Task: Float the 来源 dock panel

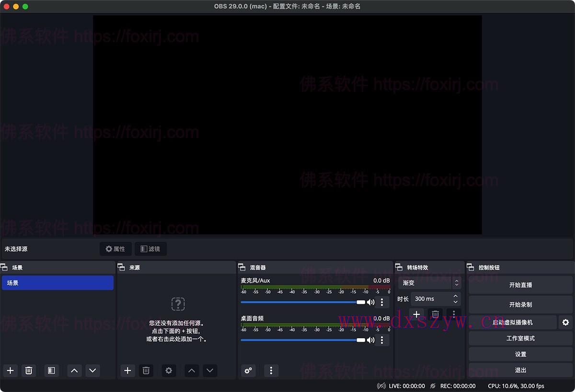Action: (x=121, y=267)
